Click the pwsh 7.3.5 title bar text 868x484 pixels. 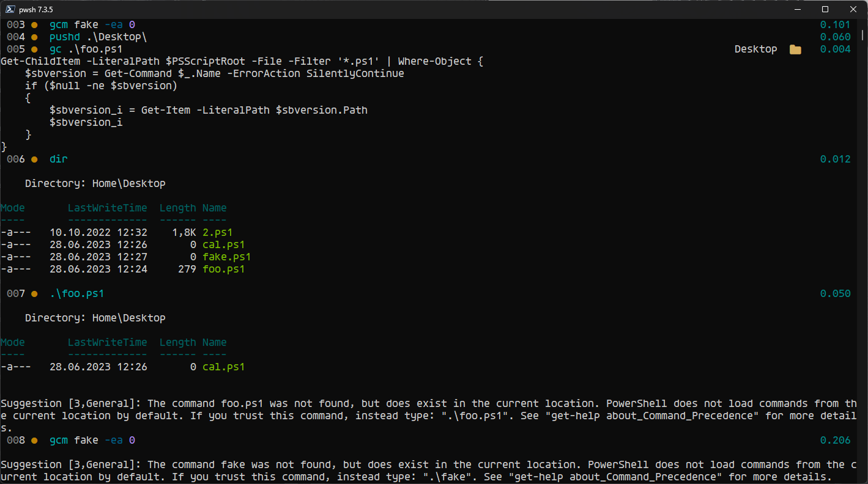coord(37,9)
